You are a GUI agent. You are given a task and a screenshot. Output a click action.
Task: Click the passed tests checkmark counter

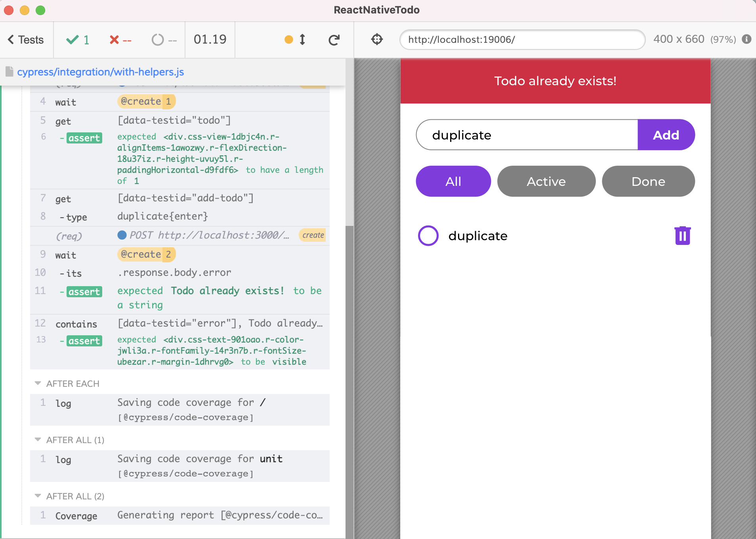[x=78, y=40]
